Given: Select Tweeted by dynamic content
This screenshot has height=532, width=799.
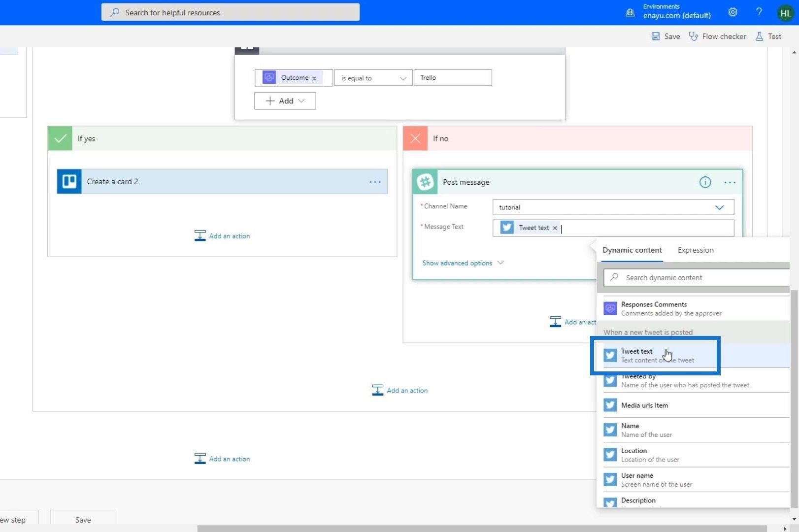Looking at the screenshot, I should tap(693, 380).
